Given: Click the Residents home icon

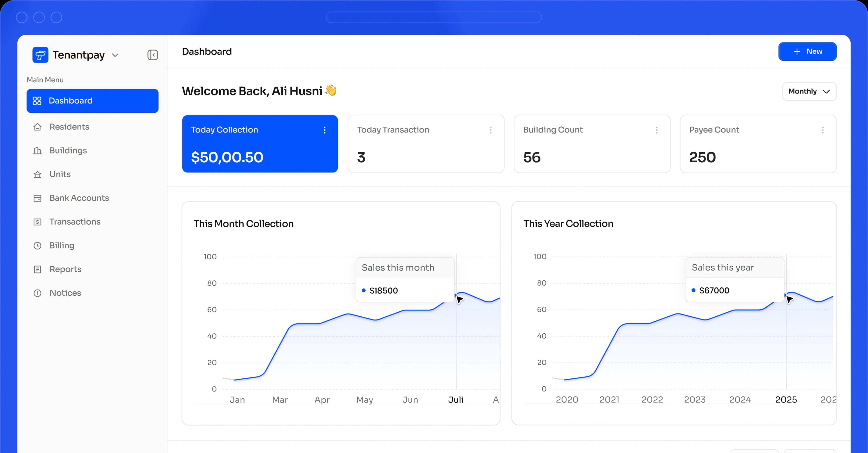Looking at the screenshot, I should coord(37,127).
